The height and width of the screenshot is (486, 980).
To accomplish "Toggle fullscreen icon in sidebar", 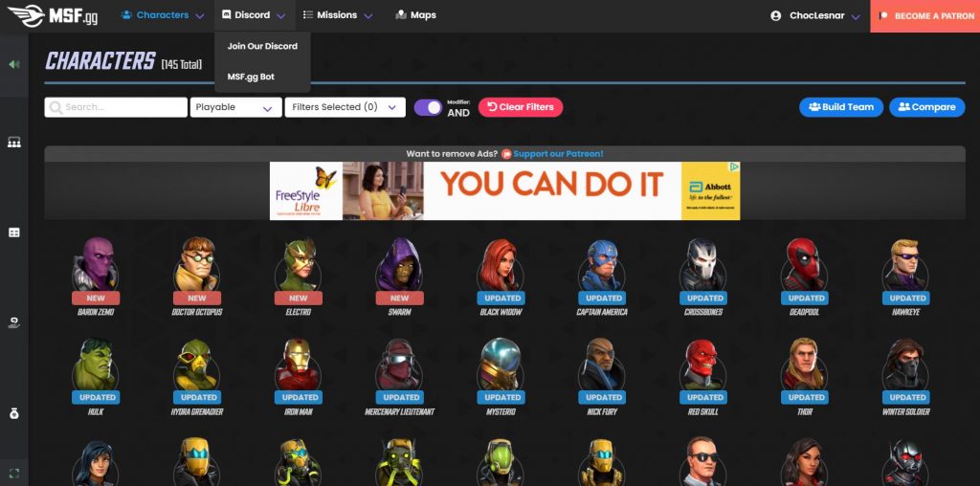I will pyautogui.click(x=13, y=473).
